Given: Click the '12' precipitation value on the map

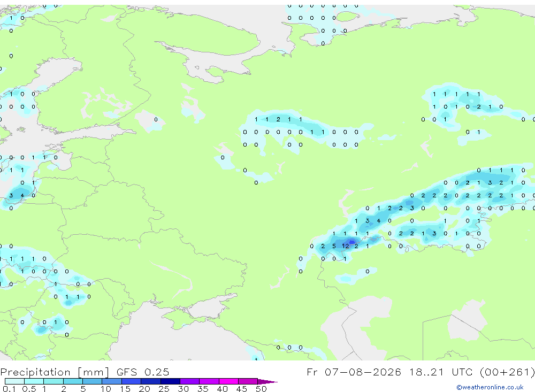Looking at the screenshot, I should click(345, 246).
